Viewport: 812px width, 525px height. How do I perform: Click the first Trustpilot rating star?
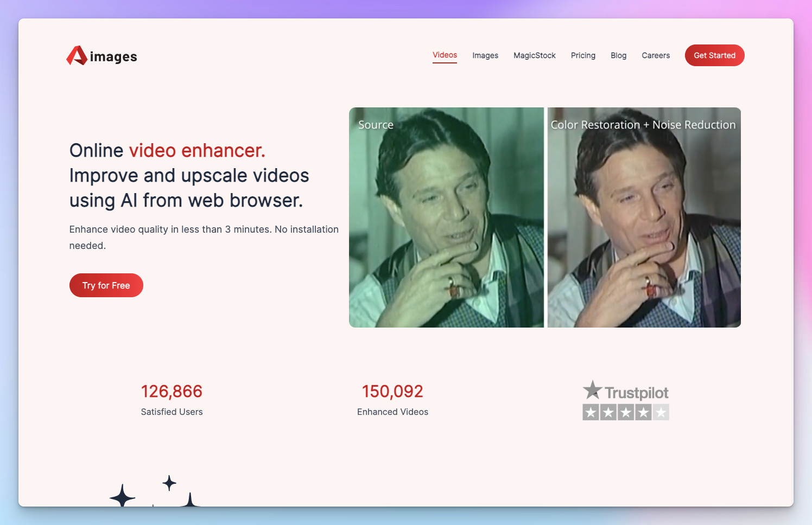[591, 412]
